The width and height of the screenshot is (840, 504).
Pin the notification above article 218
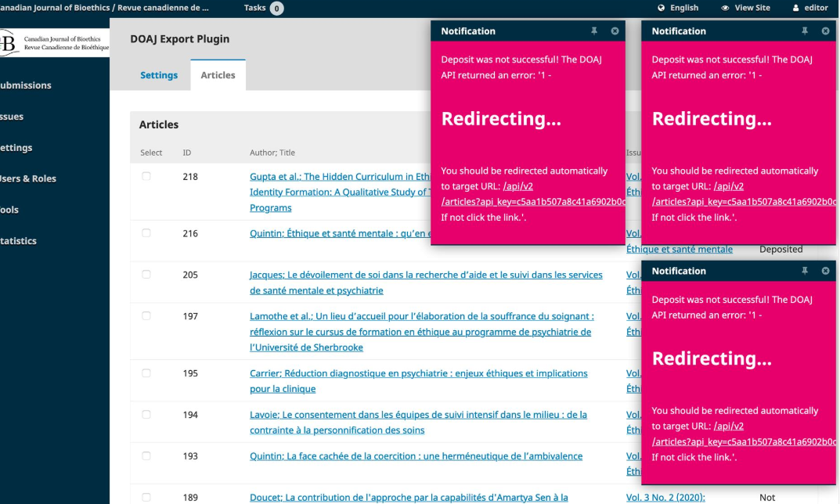pyautogui.click(x=594, y=31)
